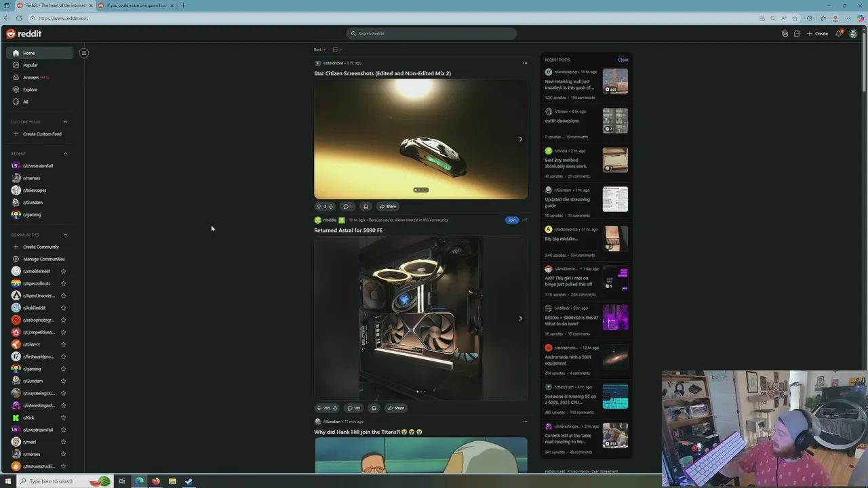Show next image in 5090 FE gallery
The width and height of the screenshot is (868, 488).
[520, 318]
